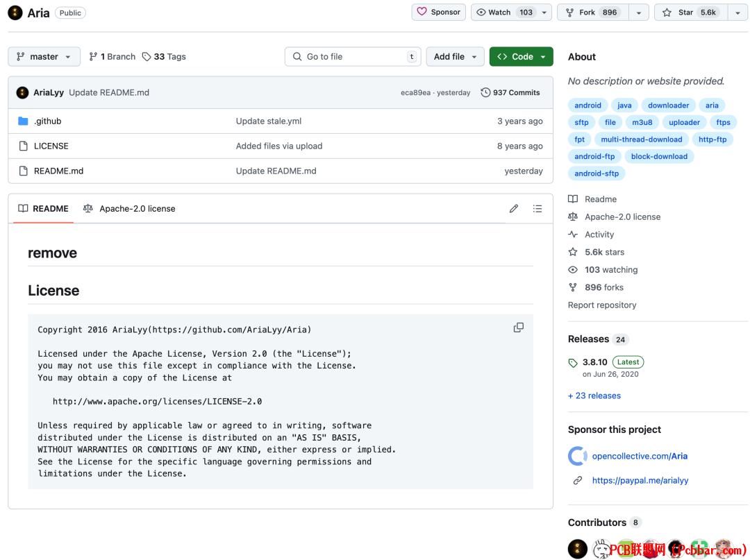The image size is (750, 560).
Task: Click the Open Collective logo icon
Action: 578,457
